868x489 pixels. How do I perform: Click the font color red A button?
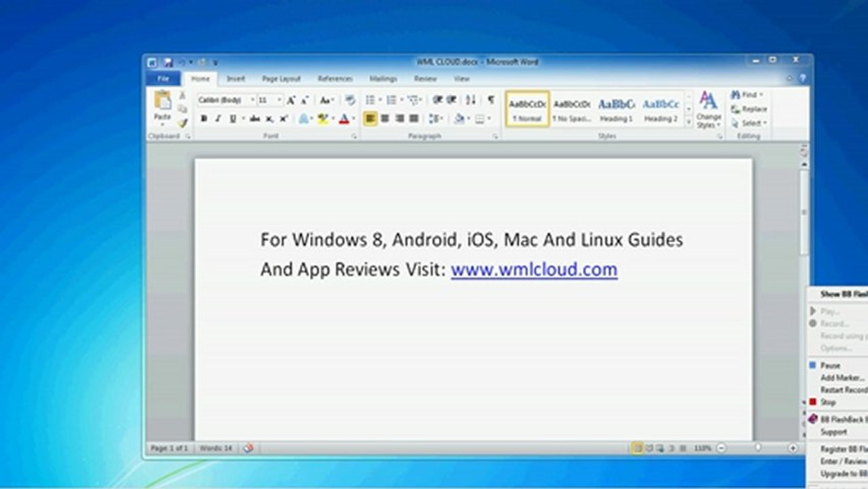344,119
